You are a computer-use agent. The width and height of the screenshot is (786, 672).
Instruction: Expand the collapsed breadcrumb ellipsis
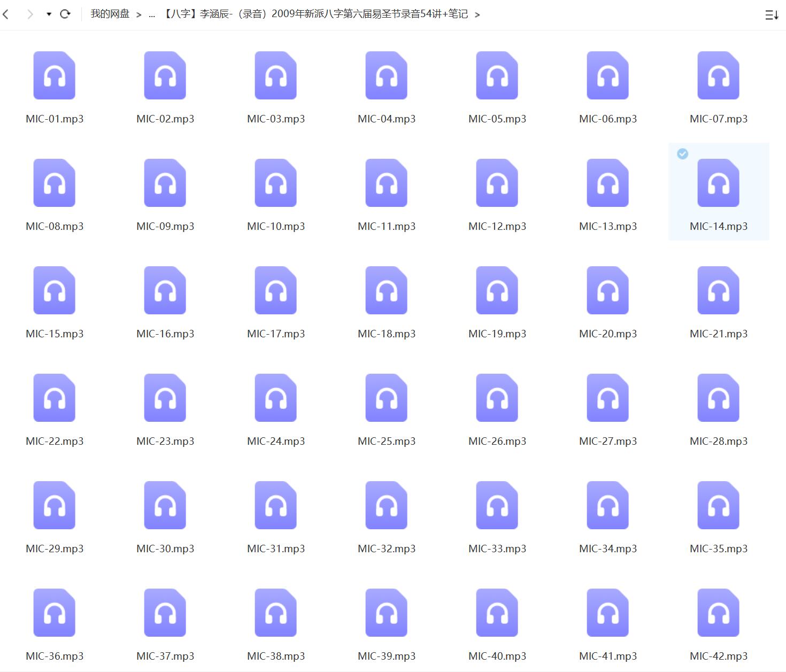coord(152,14)
